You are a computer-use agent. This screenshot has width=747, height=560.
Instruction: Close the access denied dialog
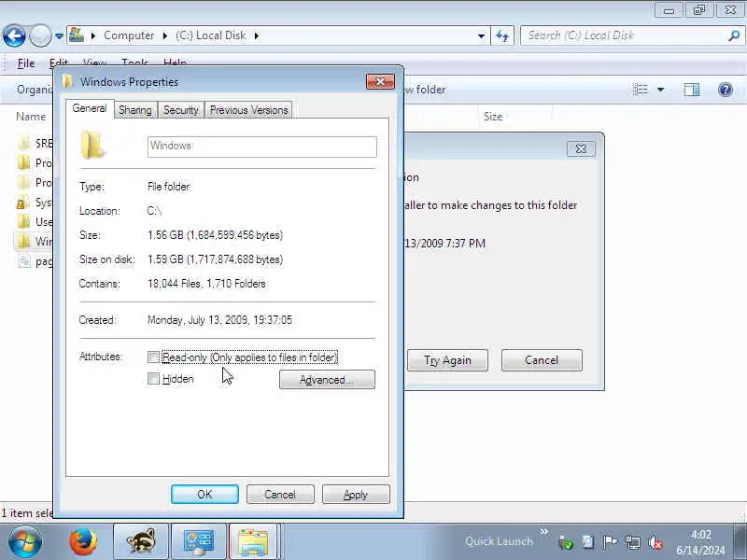point(581,149)
